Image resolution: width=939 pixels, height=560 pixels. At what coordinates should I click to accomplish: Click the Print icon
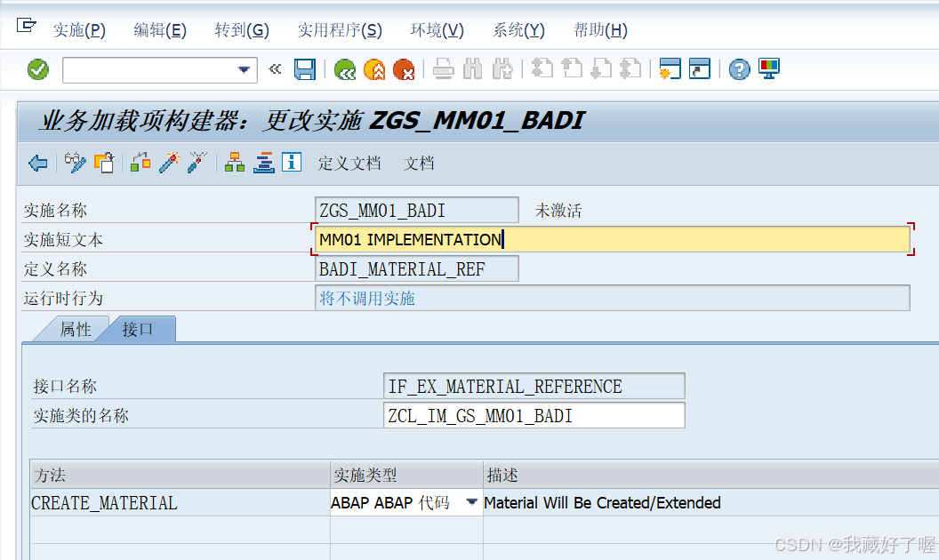pyautogui.click(x=443, y=69)
